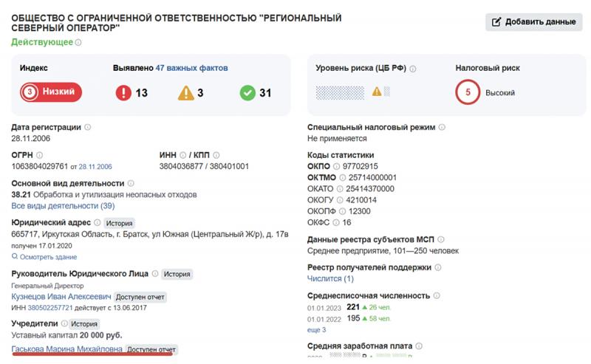Expand 'Все виды деятельности (39)' list
The width and height of the screenshot is (591, 364).
point(63,206)
